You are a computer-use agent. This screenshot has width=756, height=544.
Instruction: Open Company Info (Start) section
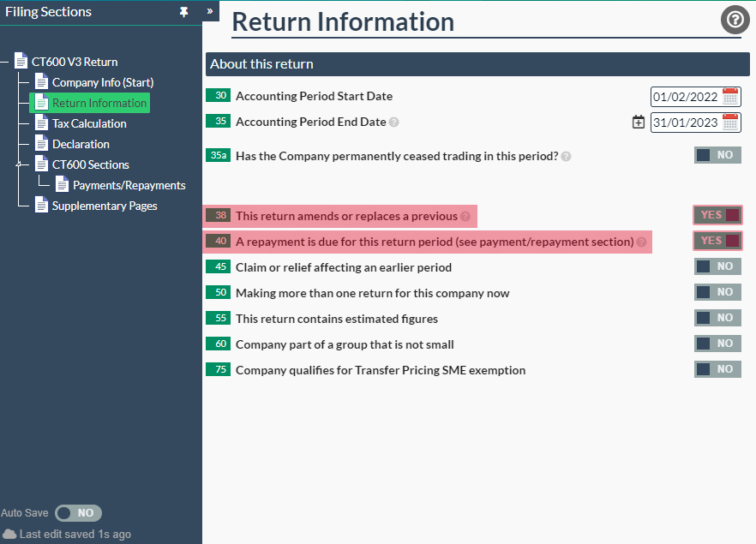[x=103, y=82]
